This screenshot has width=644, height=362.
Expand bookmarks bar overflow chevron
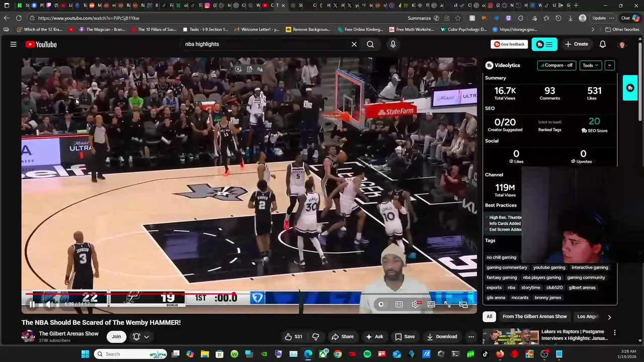tap(593, 30)
